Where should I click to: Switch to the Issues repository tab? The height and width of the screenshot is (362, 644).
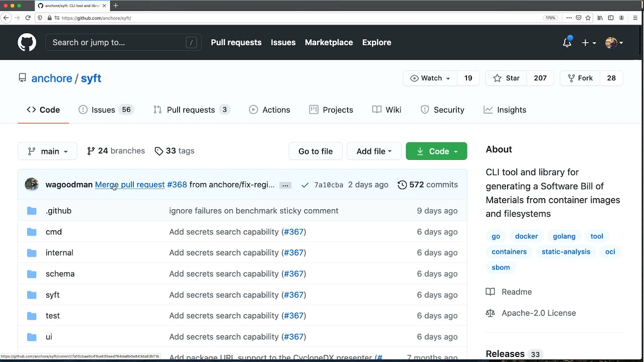click(x=106, y=110)
